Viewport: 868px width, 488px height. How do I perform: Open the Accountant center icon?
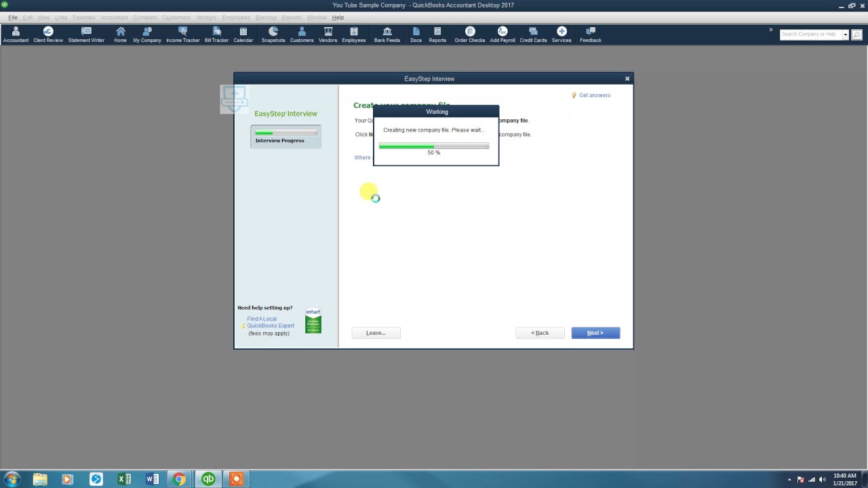pyautogui.click(x=16, y=35)
